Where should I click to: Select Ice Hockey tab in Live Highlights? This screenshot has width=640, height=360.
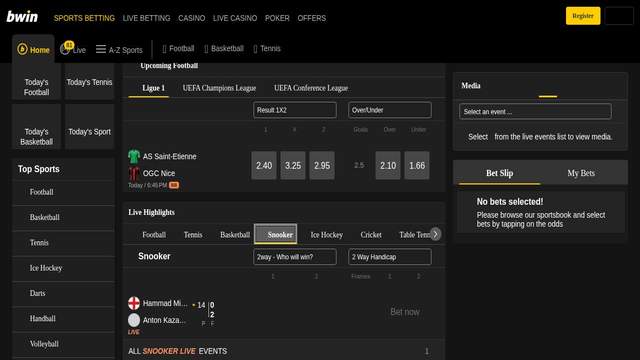pos(327,235)
